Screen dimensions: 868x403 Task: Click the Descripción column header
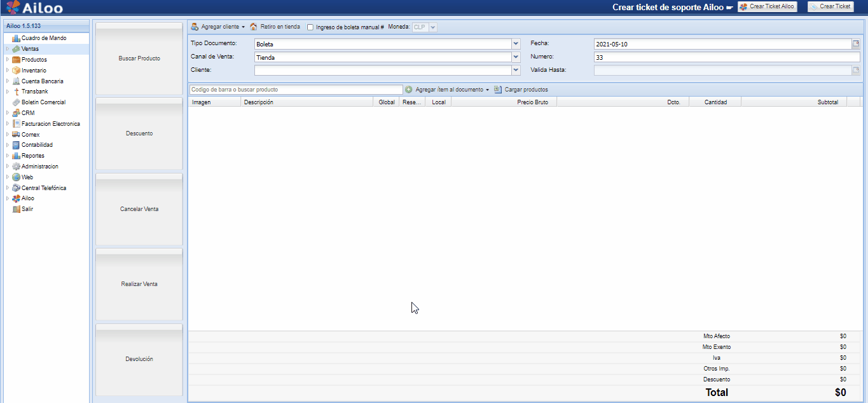(307, 102)
